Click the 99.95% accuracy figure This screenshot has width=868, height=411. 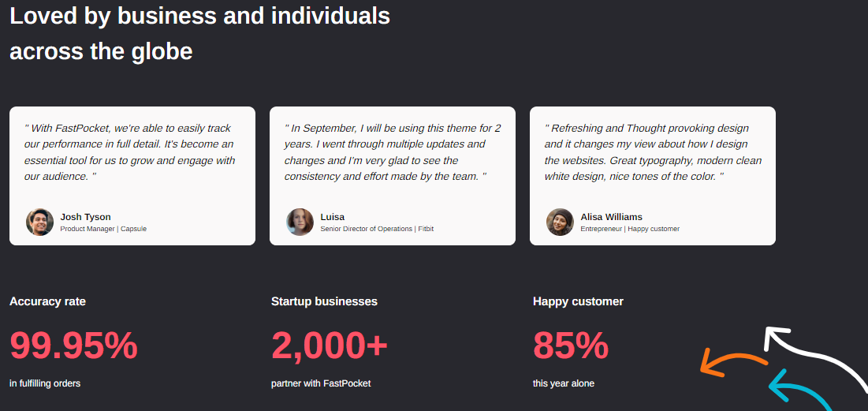pos(73,346)
